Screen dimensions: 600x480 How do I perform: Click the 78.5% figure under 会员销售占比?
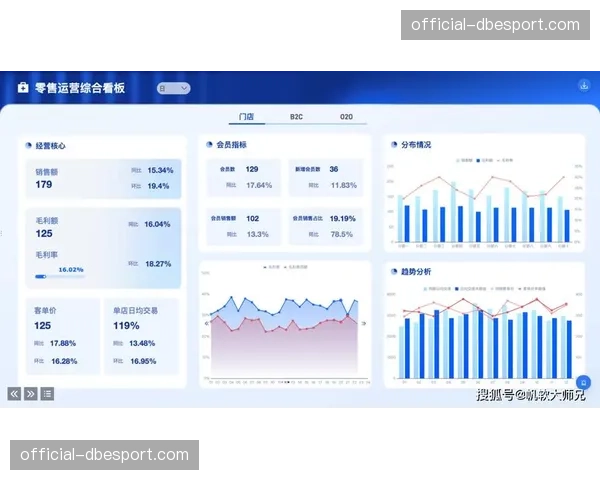pyautogui.click(x=341, y=234)
